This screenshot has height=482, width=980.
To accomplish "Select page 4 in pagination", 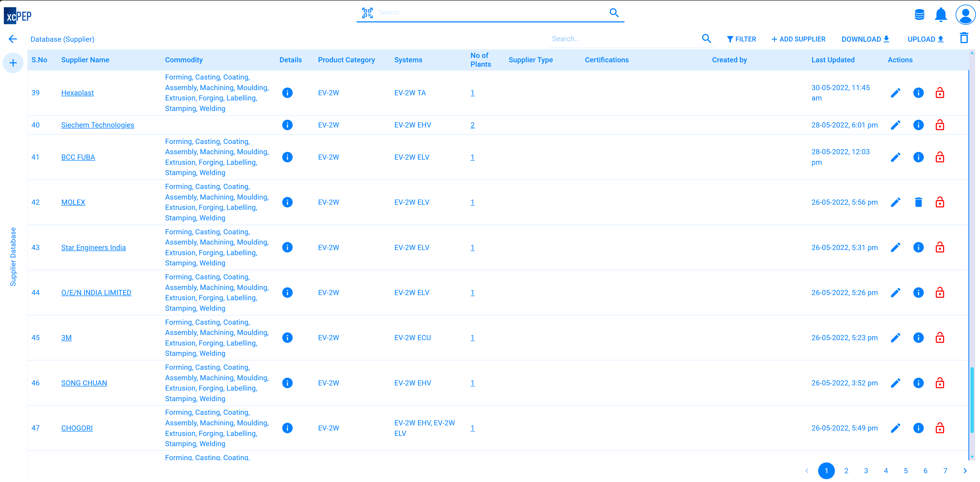I will coord(886,471).
